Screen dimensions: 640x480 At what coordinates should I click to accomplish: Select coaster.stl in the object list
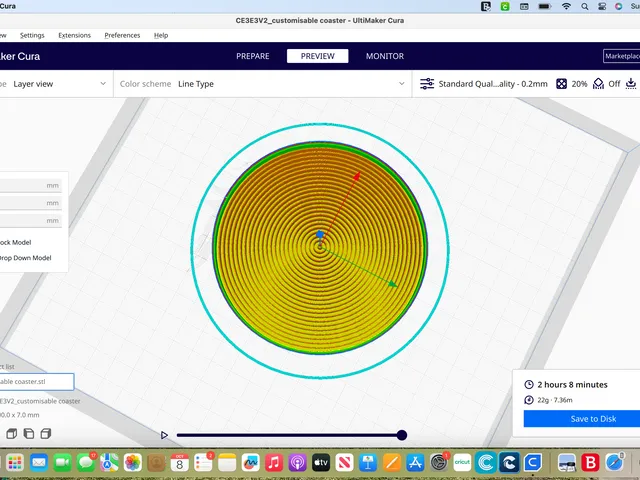click(x=37, y=382)
